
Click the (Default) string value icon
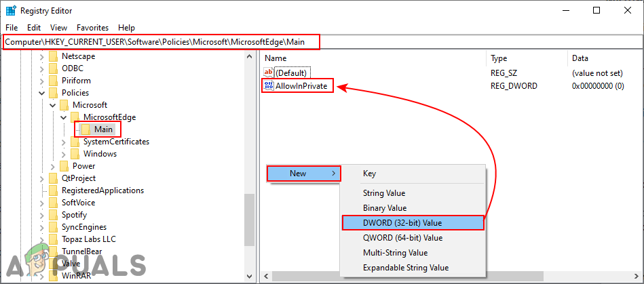click(x=268, y=73)
